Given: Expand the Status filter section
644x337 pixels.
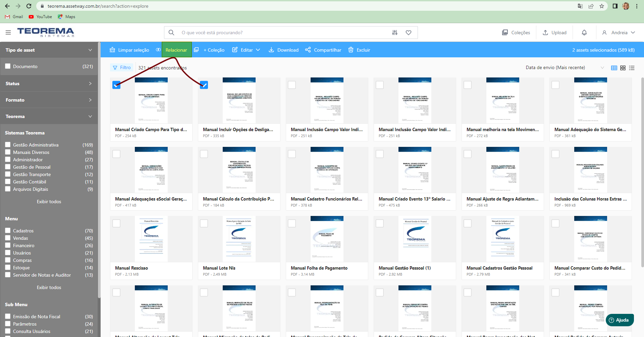Looking at the screenshot, I should tap(49, 83).
